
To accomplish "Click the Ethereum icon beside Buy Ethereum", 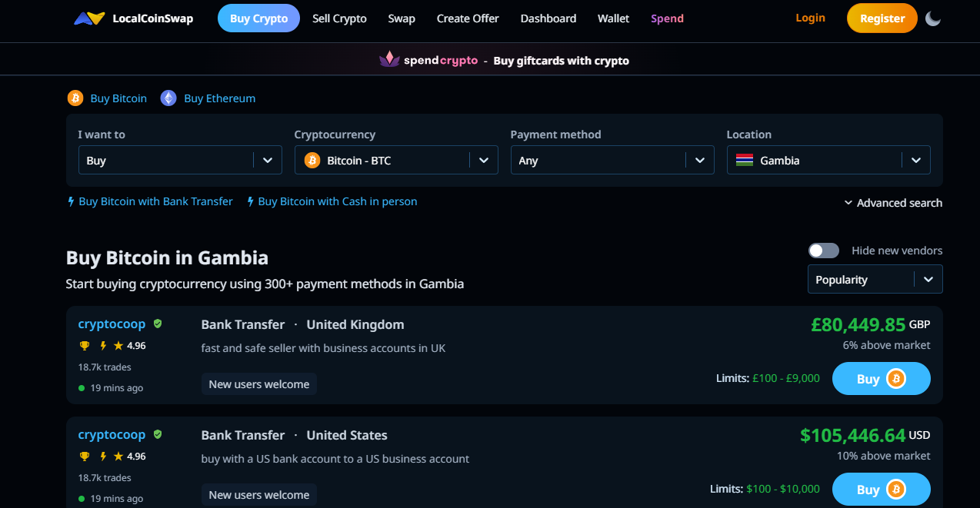I will (168, 98).
